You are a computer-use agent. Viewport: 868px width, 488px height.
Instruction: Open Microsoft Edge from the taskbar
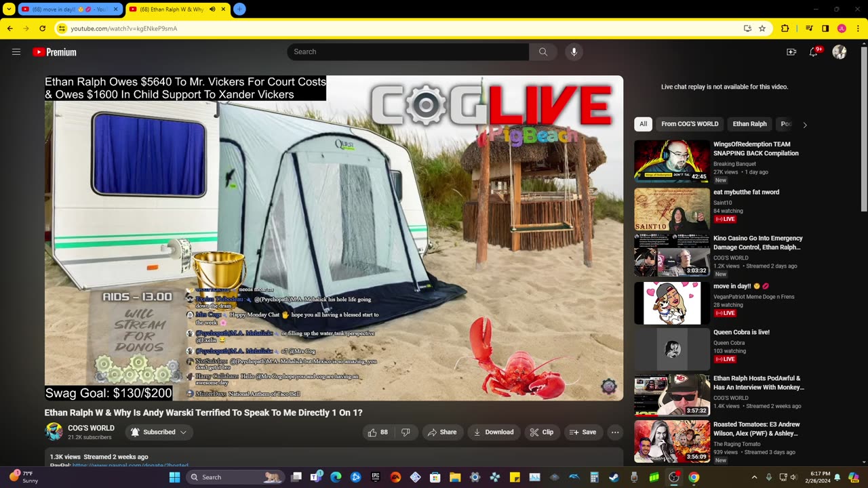tap(336, 477)
